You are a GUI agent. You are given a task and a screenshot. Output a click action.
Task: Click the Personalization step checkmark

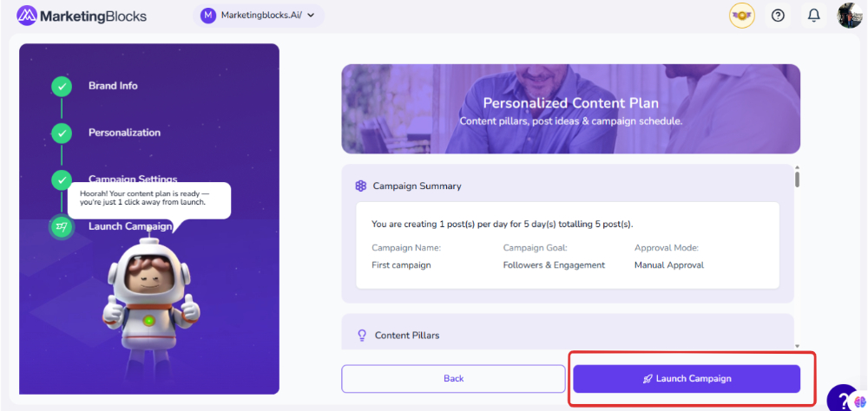click(62, 133)
